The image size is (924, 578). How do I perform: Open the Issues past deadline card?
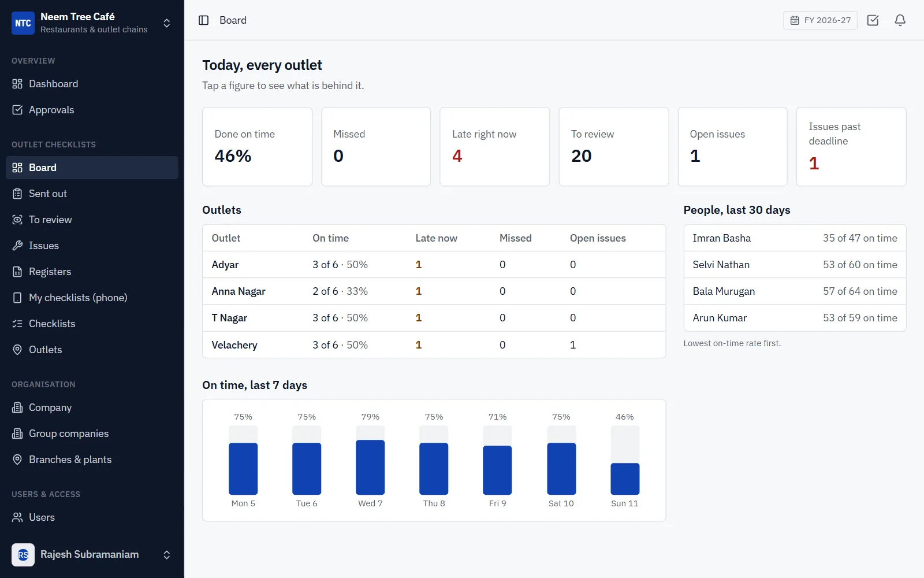851,147
